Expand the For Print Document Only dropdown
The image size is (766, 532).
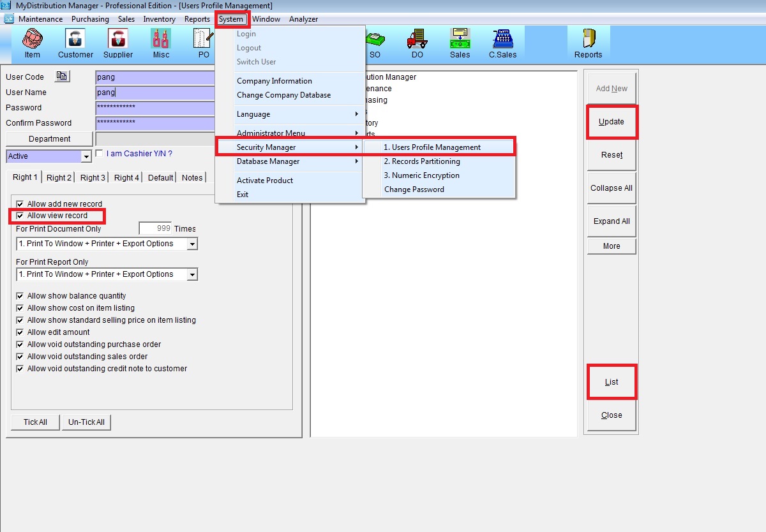[x=192, y=244]
